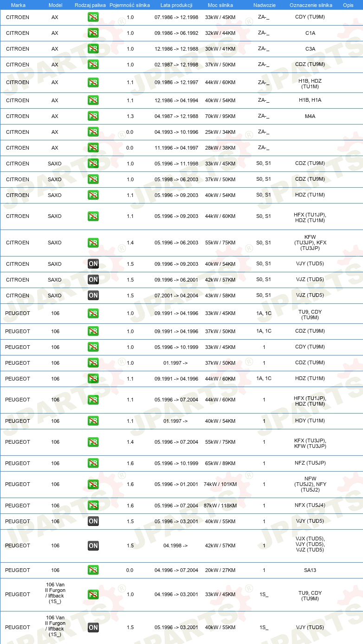Click the PB icon in the SAXO 1.1 44kW / 60KM row
The image size is (363, 644).
pyautogui.click(x=93, y=217)
